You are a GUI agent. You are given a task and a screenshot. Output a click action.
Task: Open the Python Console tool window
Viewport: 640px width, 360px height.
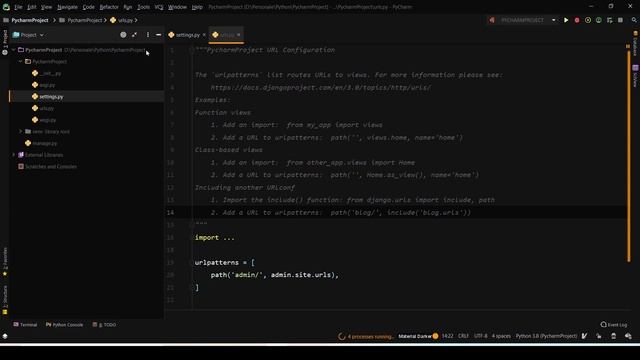(x=64, y=325)
